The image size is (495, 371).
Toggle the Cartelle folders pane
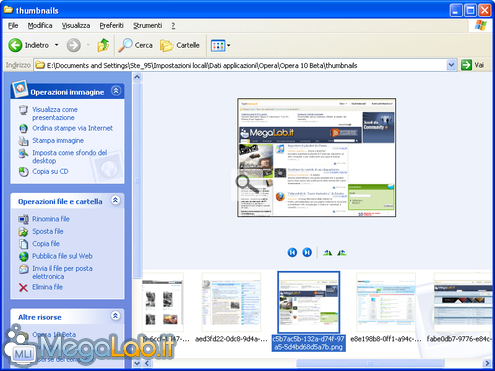180,45
